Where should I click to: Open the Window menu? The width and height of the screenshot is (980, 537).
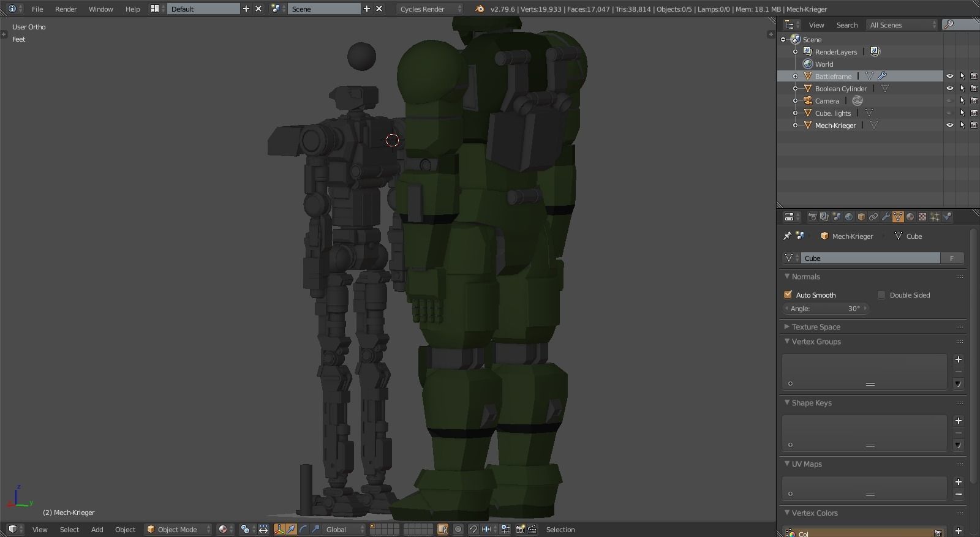click(x=101, y=9)
